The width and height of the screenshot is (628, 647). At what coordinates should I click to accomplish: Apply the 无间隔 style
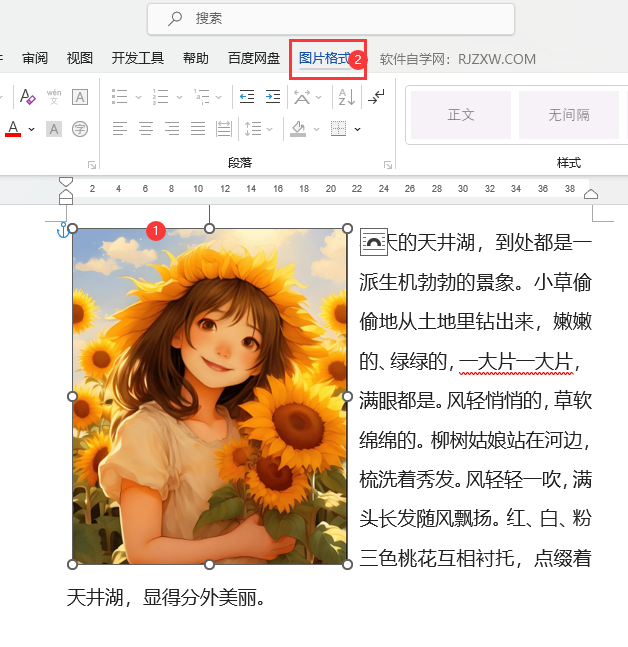[569, 115]
